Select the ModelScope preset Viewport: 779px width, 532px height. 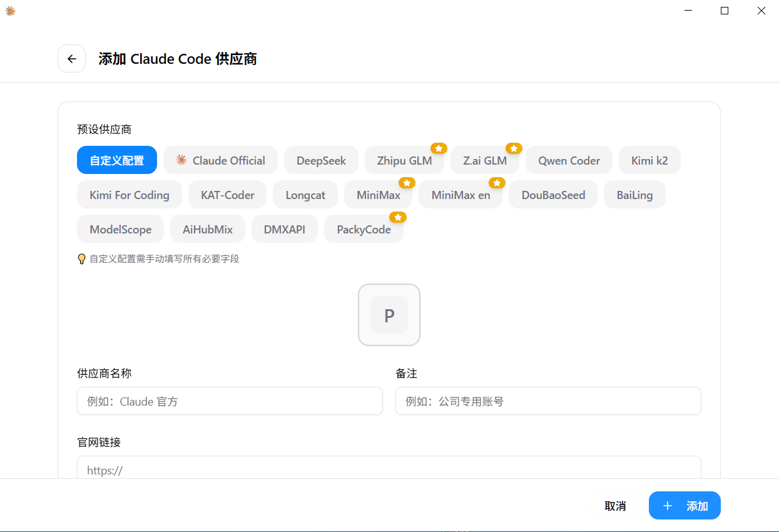click(120, 229)
